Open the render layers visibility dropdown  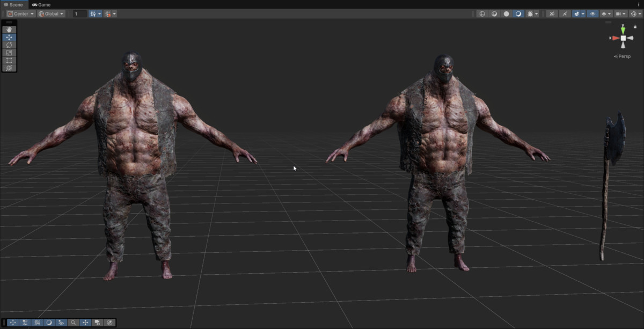(606, 13)
